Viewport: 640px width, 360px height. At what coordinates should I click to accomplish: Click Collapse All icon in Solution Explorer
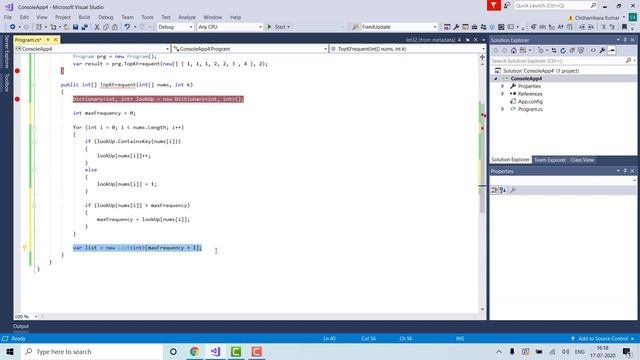572,51
